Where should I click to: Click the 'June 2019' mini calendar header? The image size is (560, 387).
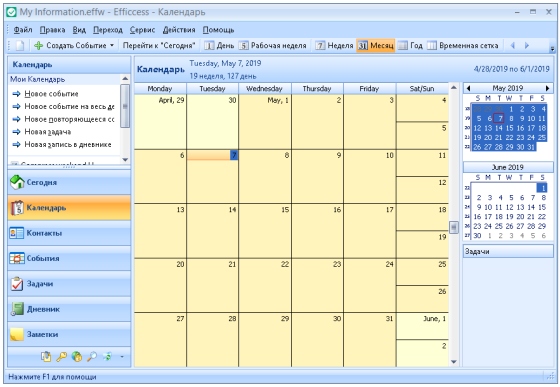pos(508,167)
